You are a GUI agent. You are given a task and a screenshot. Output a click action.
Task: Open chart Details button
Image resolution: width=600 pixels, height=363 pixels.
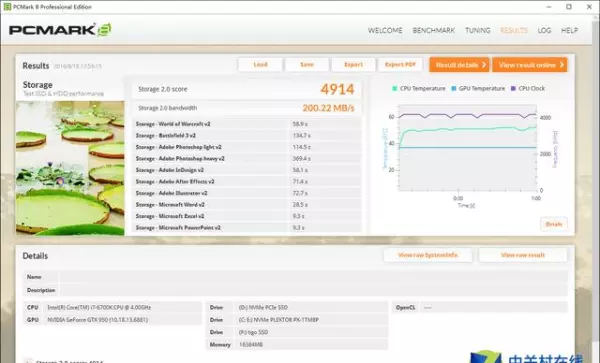554,224
